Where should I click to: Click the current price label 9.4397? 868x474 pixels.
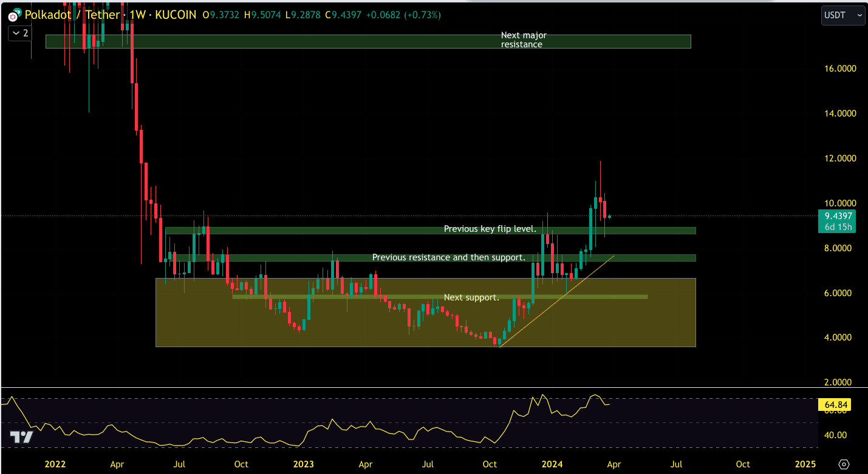click(838, 215)
